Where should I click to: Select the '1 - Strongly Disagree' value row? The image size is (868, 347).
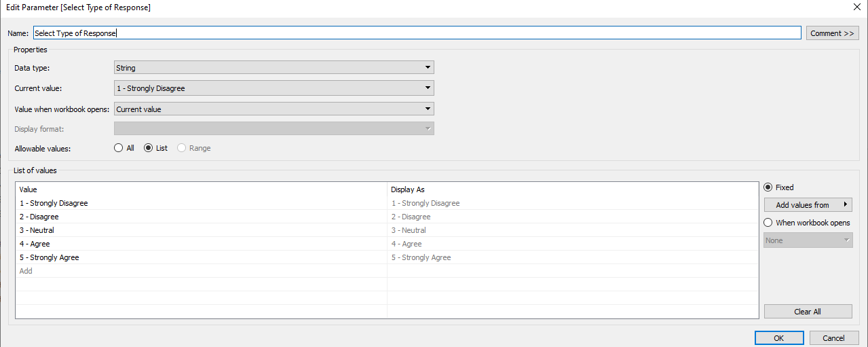(x=54, y=203)
